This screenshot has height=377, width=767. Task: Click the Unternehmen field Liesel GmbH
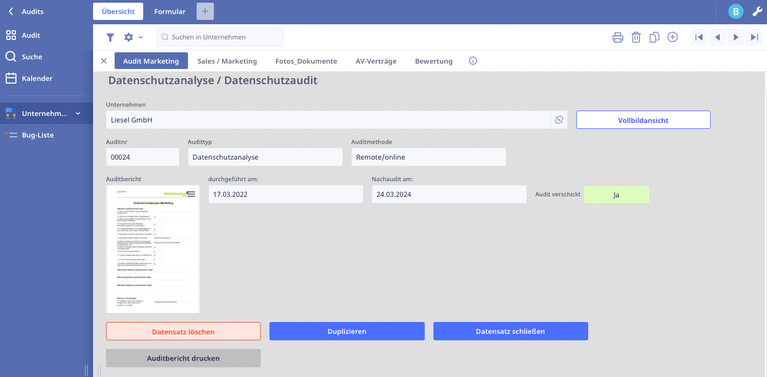[x=328, y=120]
